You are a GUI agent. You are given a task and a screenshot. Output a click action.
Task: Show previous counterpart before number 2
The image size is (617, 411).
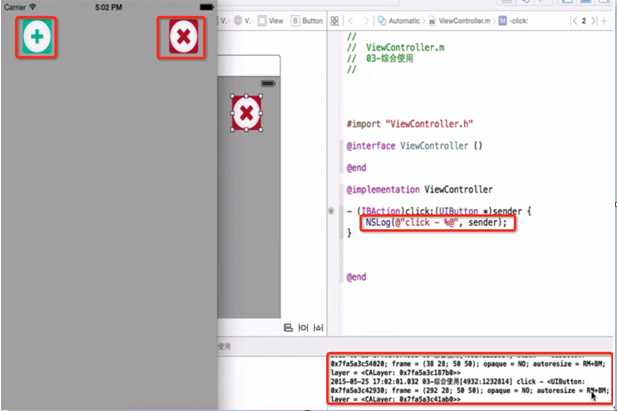574,21
